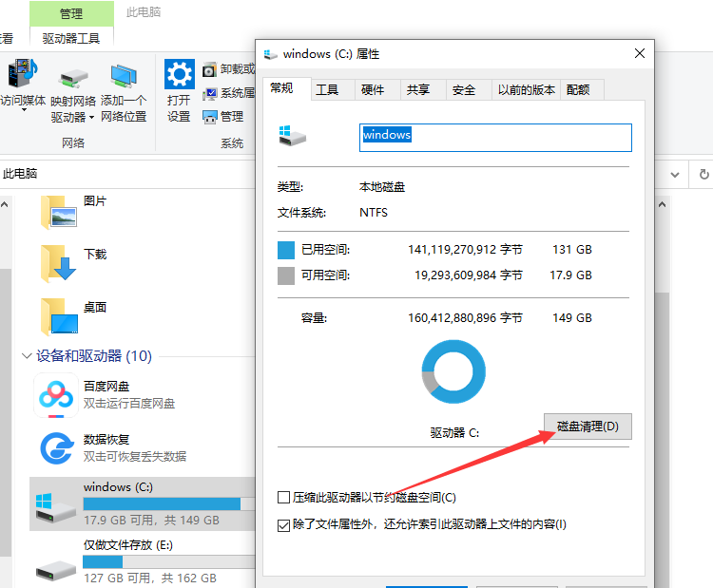Open the Downloads folder icon
The image size is (713, 588).
point(58,263)
